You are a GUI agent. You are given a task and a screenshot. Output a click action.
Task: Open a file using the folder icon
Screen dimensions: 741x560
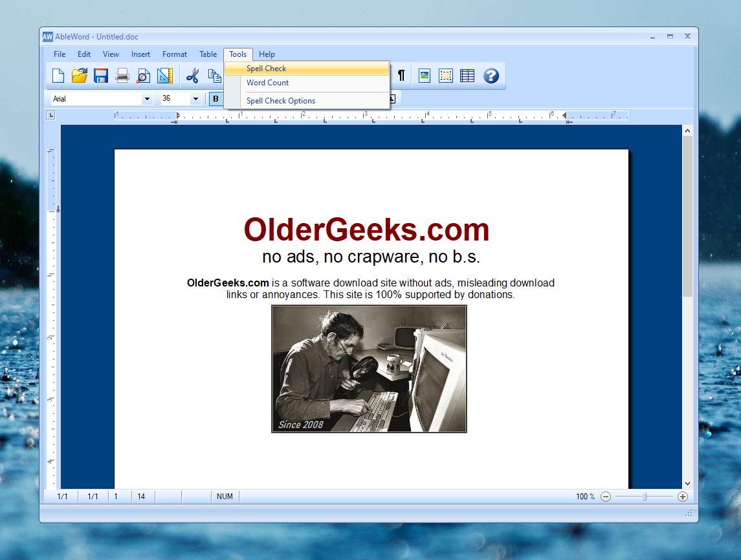point(80,76)
